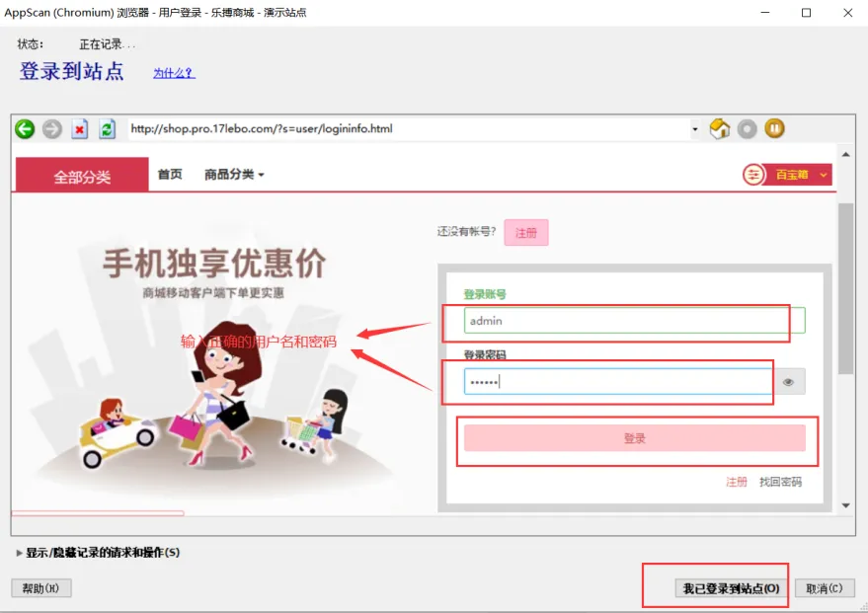
Task: Click the forward navigation arrow
Action: [51, 128]
